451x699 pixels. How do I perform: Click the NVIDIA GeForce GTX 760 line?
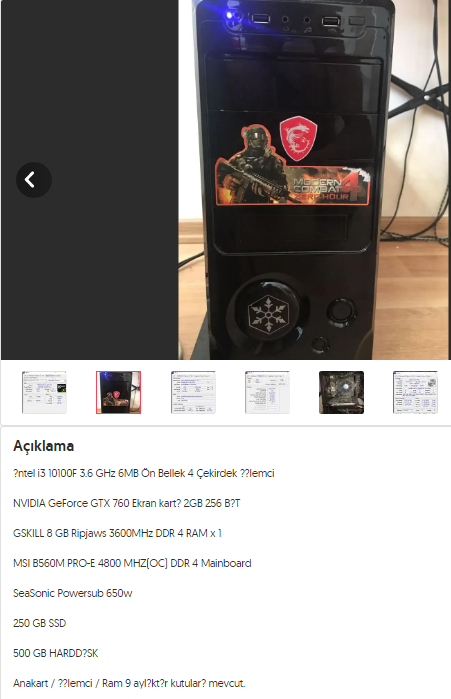point(127,503)
